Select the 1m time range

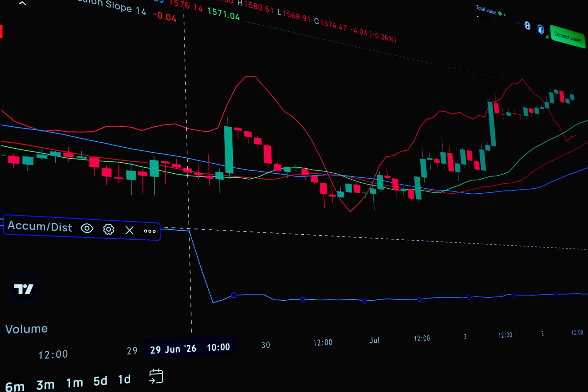(x=74, y=383)
